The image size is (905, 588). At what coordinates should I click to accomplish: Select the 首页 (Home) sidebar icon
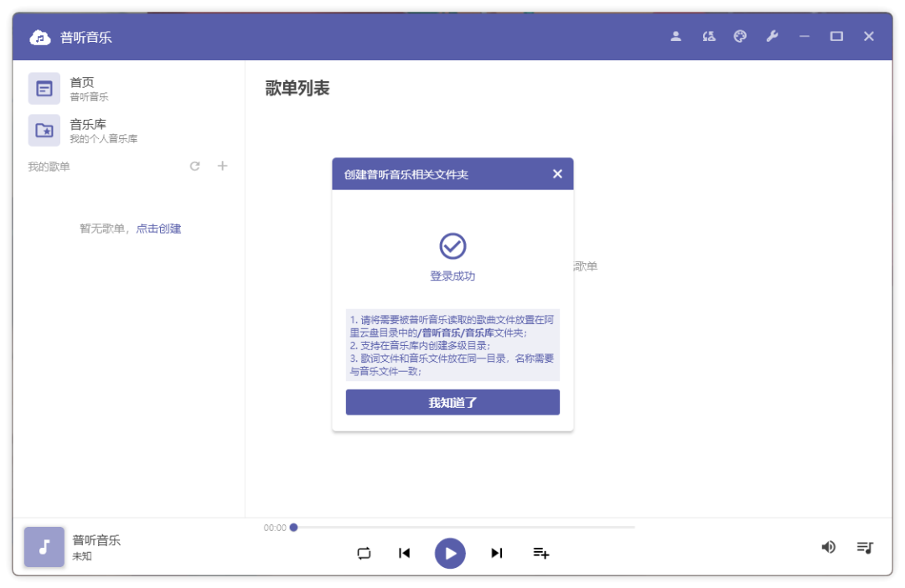click(44, 87)
